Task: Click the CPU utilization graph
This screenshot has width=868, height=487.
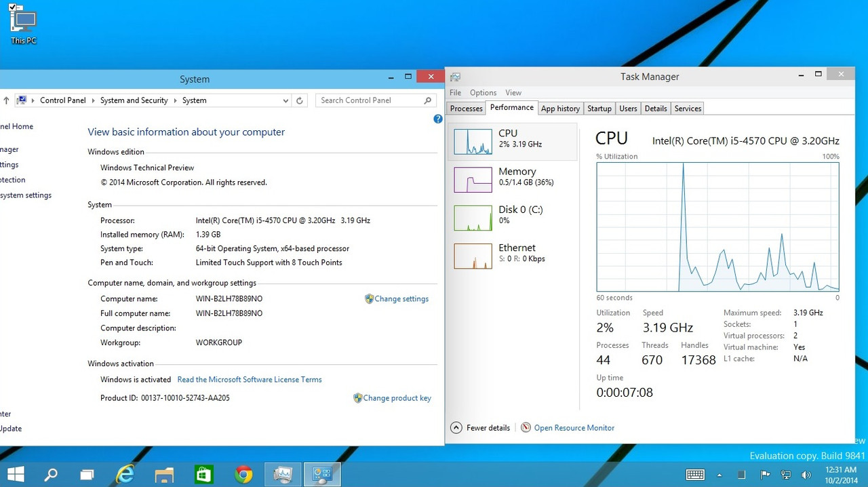Action: pyautogui.click(x=717, y=227)
